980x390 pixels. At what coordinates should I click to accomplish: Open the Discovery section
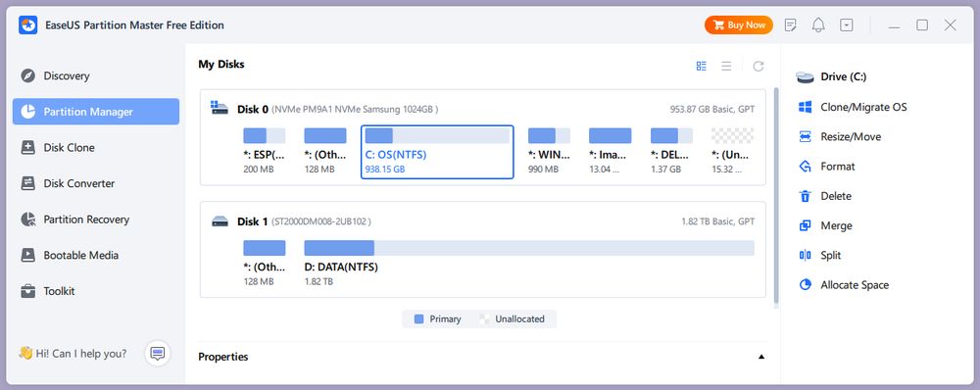[x=96, y=76]
